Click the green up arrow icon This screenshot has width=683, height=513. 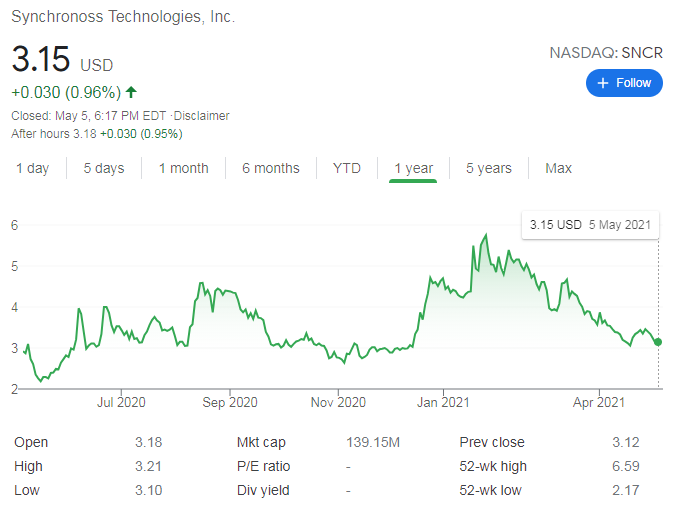[131, 92]
